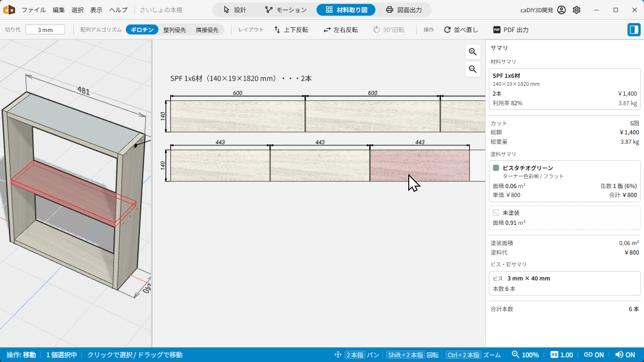Click the caDIY3D app logo
Image resolution: width=644 pixels, height=362 pixels.
pos(9,9)
